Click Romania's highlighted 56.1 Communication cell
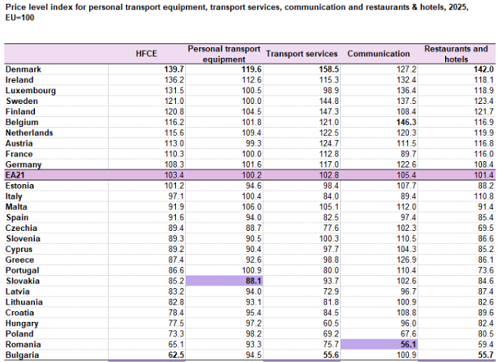The height and width of the screenshot is (362, 500). click(x=379, y=344)
